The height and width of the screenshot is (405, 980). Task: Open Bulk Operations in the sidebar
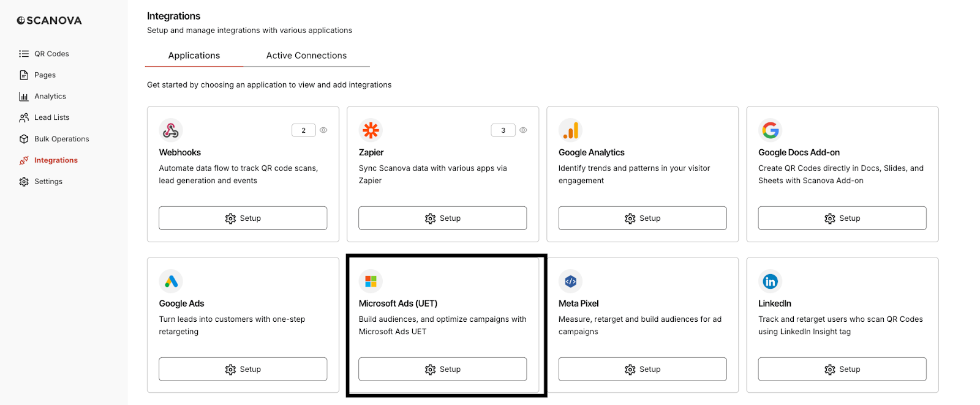pos(61,139)
